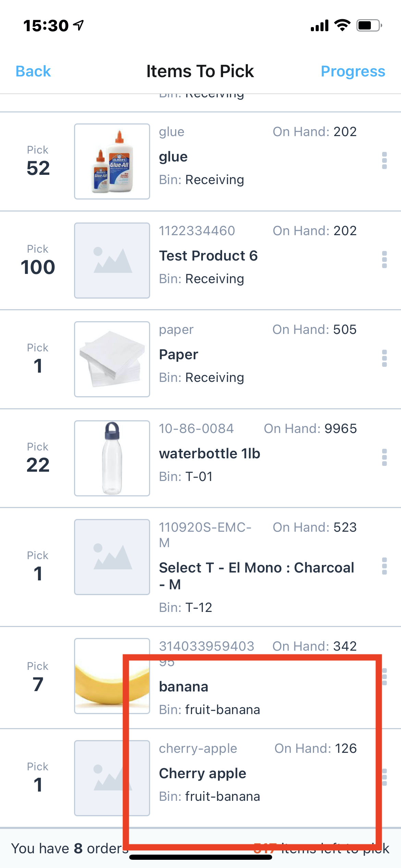Select the Test Product 6 item row
Viewport: 401px width, 868px height.
[x=200, y=261]
